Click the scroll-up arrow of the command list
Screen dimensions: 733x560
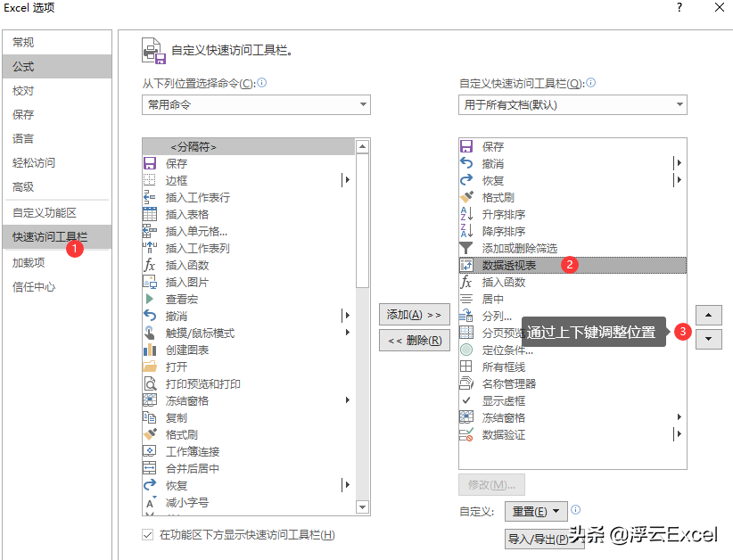[362, 146]
